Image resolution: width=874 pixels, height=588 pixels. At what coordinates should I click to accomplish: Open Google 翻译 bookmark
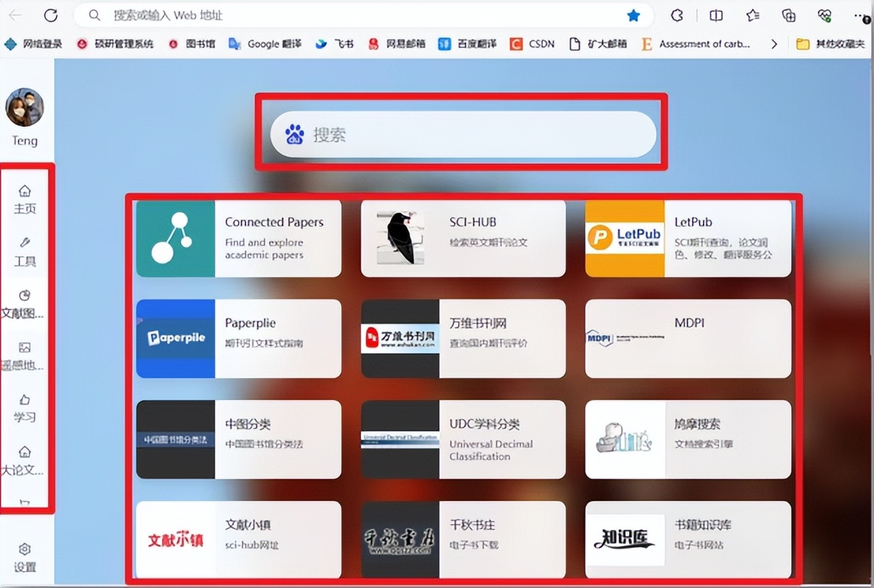pyautogui.click(x=265, y=44)
